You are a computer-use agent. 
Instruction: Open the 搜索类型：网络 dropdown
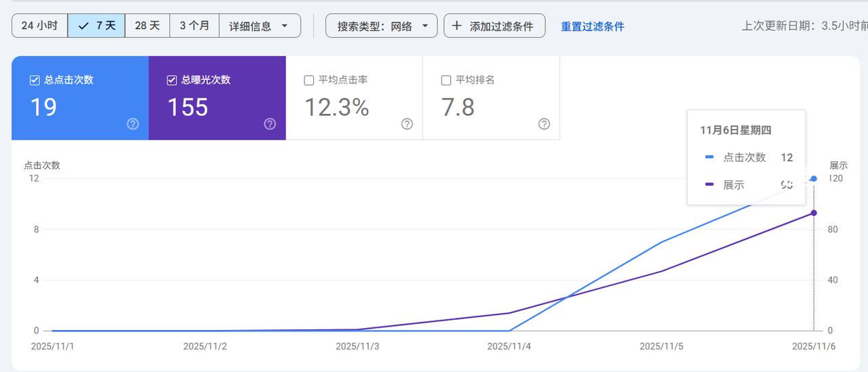click(x=382, y=26)
